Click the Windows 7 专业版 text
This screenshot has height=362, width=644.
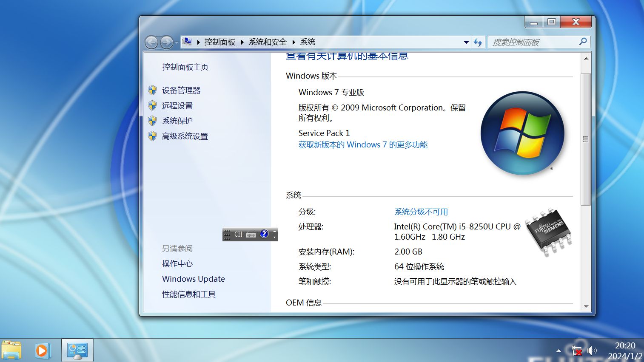pyautogui.click(x=331, y=92)
